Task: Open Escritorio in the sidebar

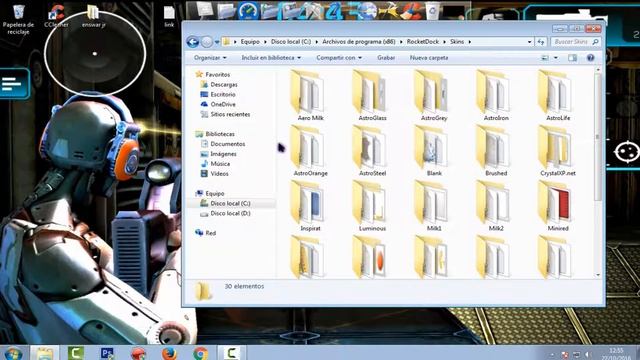Action: (223, 94)
